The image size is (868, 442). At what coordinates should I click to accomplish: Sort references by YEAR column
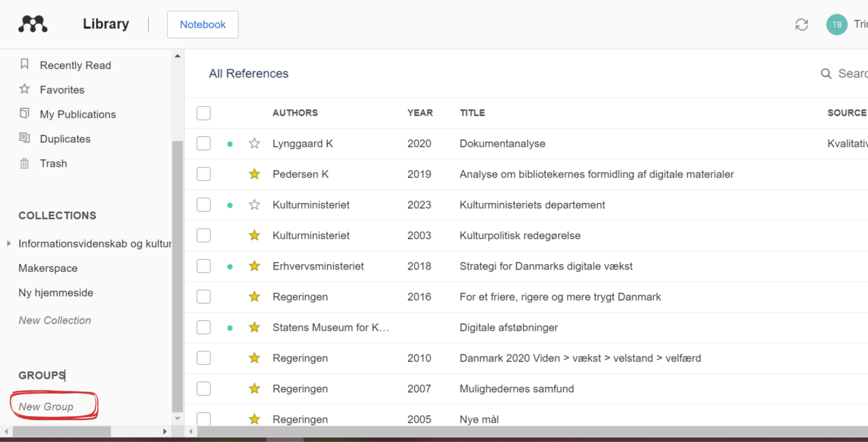[420, 112]
